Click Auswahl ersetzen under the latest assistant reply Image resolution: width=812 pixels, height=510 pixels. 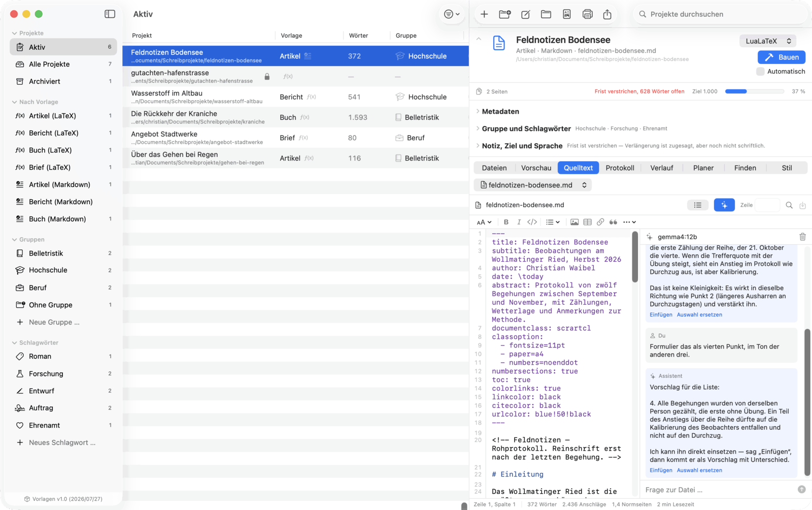pos(699,470)
